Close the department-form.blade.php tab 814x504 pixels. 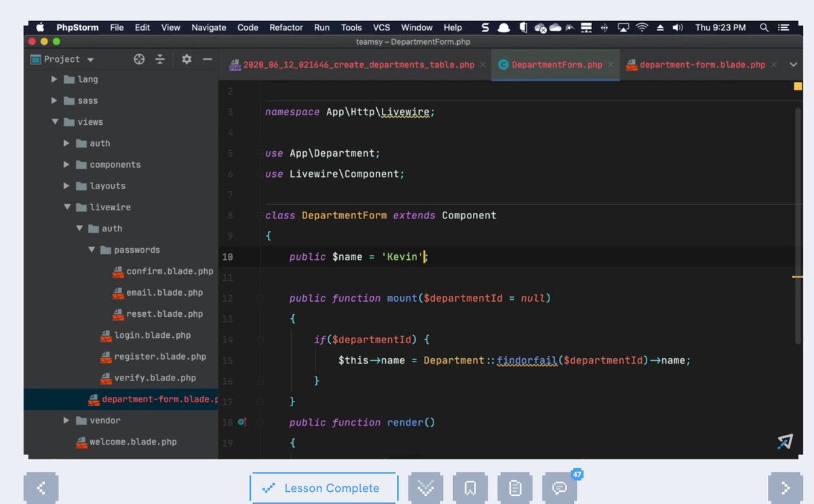point(773,65)
